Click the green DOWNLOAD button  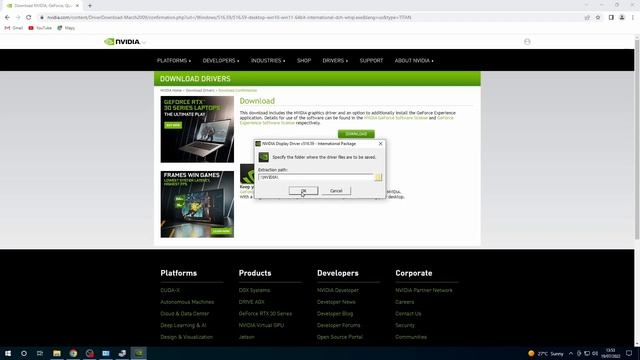pyautogui.click(x=356, y=134)
